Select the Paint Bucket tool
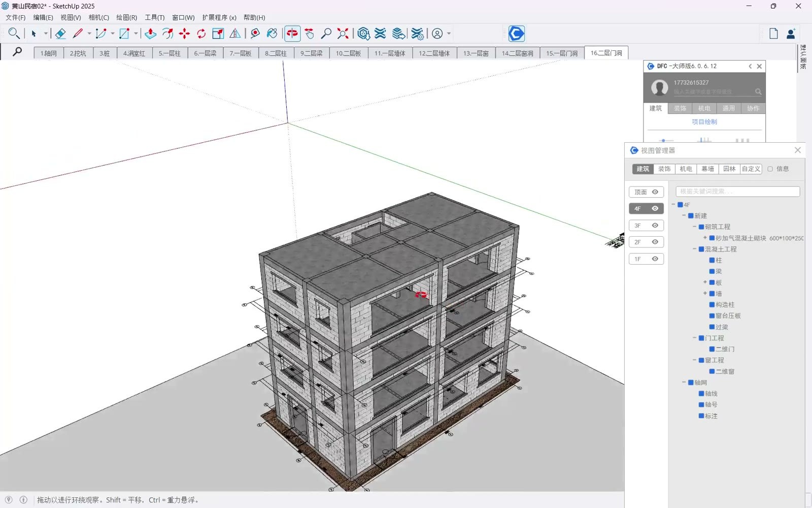This screenshot has height=508, width=812. pos(272,34)
